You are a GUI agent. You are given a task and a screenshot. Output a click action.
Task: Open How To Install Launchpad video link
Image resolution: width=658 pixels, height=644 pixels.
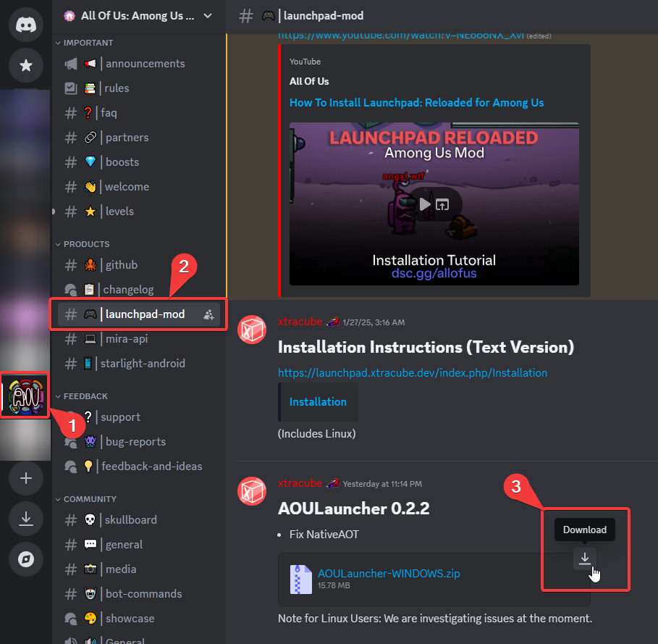(416, 103)
